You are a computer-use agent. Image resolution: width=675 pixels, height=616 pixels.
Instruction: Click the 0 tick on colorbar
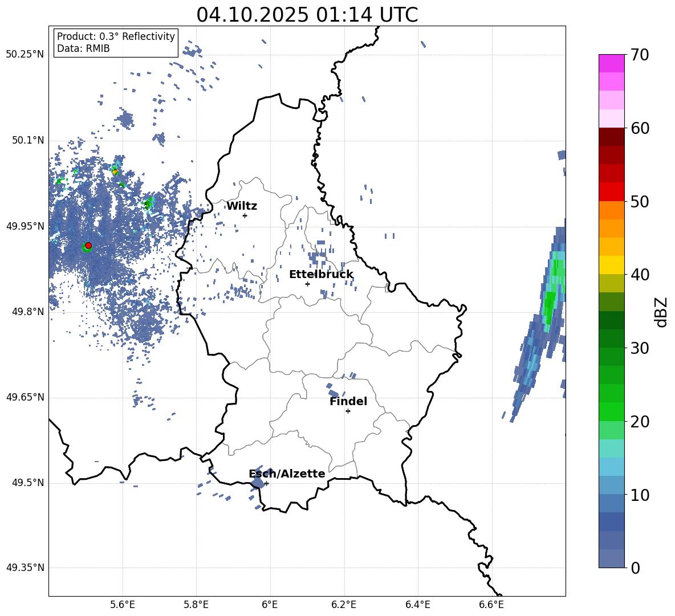coord(635,568)
